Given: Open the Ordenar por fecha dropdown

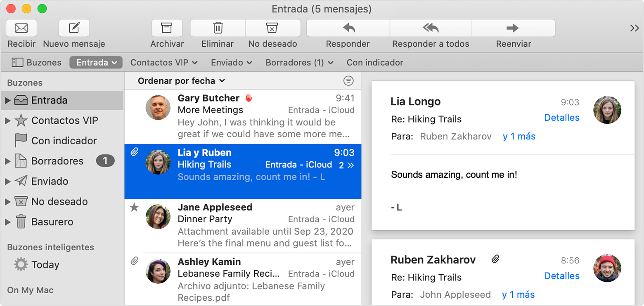Looking at the screenshot, I should click(181, 81).
